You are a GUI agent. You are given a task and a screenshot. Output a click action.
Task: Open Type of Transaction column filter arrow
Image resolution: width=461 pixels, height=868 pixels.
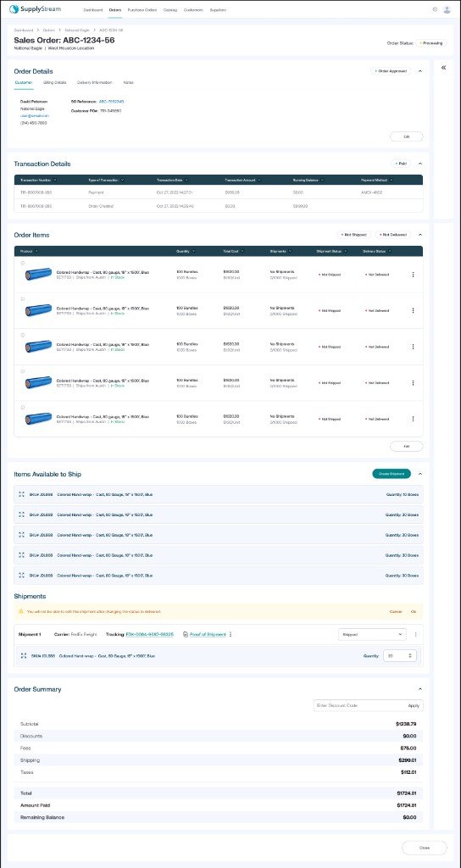pos(122,180)
